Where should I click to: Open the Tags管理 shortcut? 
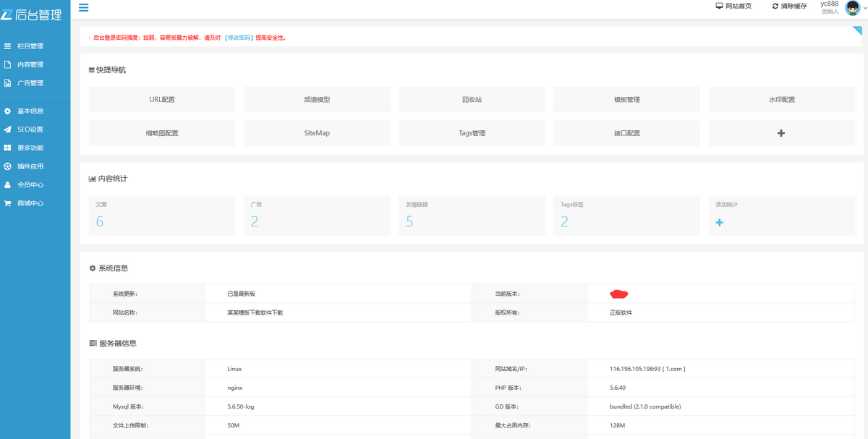(x=472, y=133)
